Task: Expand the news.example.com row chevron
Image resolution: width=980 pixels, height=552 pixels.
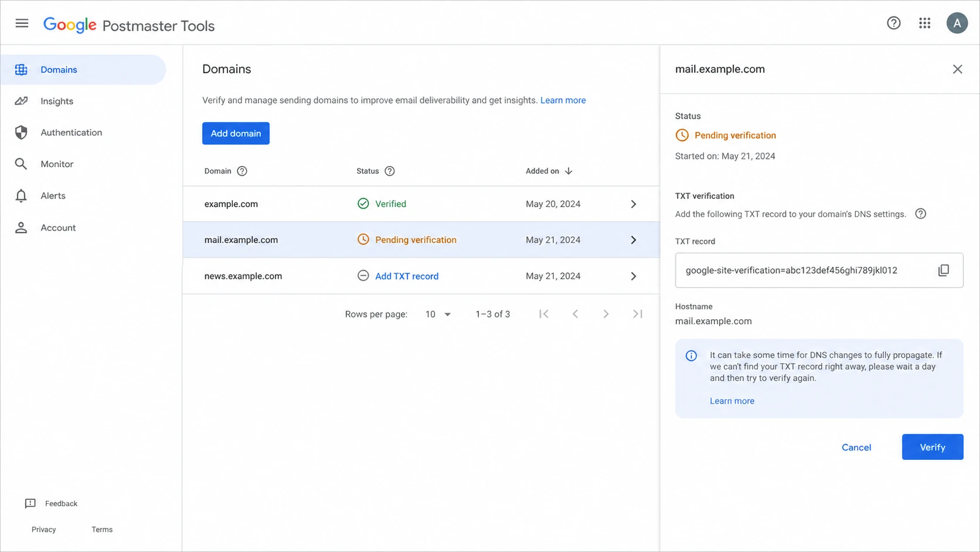Action: pyautogui.click(x=634, y=276)
